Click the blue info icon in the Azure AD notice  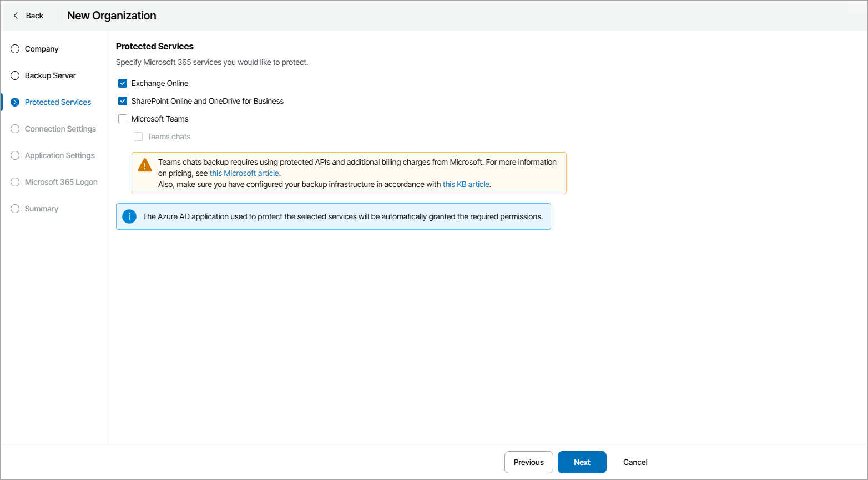tap(129, 216)
